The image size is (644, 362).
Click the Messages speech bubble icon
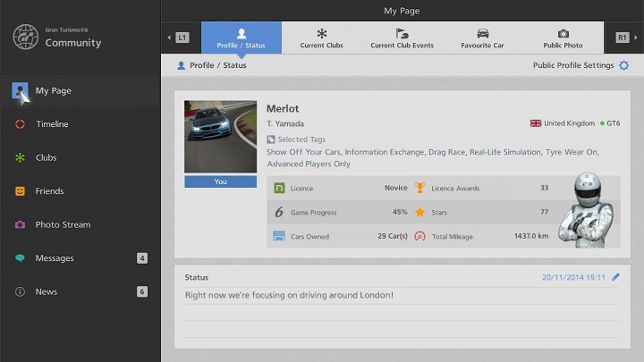coord(20,258)
